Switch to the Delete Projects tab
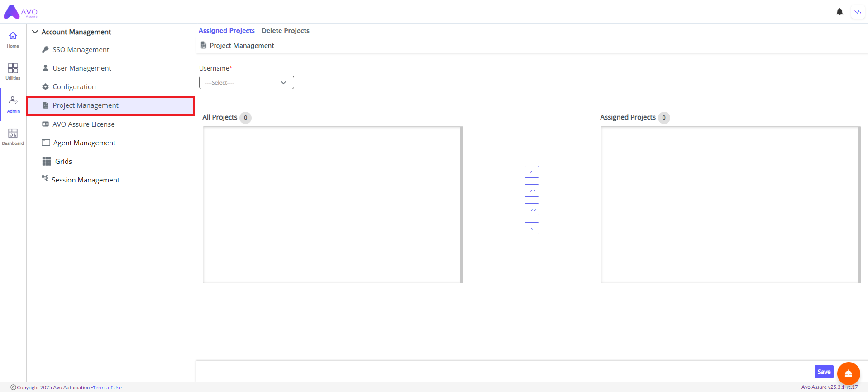Image resolution: width=868 pixels, height=392 pixels. click(285, 31)
